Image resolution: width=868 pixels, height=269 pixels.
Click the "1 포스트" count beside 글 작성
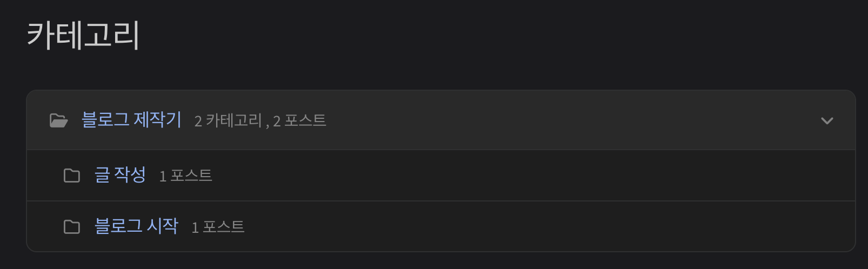(x=185, y=176)
